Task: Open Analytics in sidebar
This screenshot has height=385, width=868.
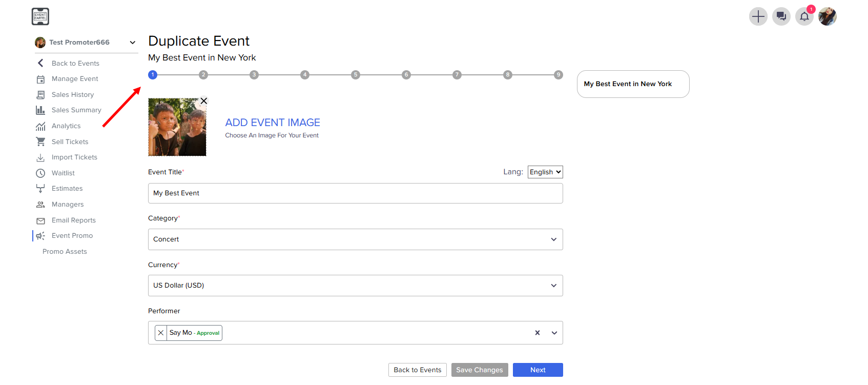Action: (x=66, y=126)
